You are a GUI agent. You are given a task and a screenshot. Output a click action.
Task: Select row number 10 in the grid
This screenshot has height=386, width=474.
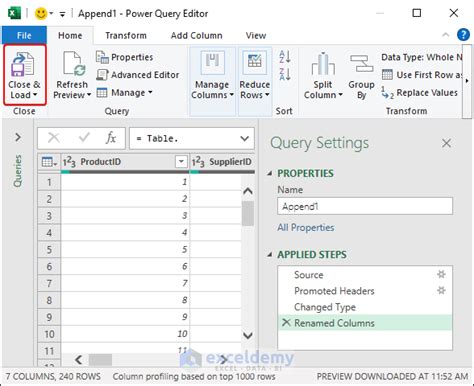coord(49,334)
